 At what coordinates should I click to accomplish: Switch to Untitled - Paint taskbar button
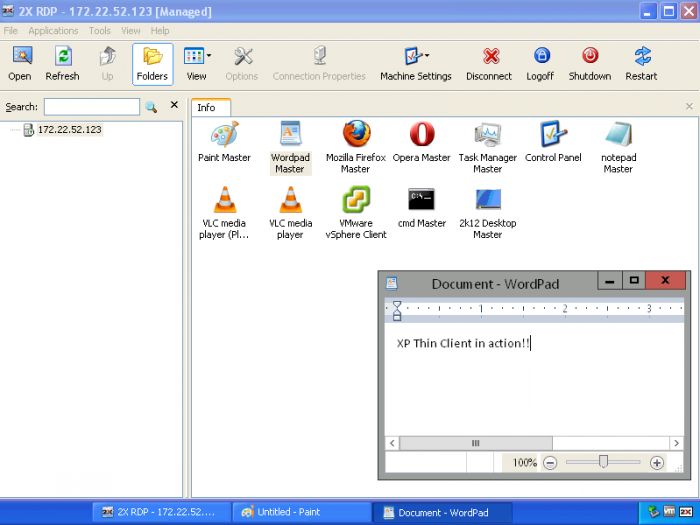click(301, 512)
